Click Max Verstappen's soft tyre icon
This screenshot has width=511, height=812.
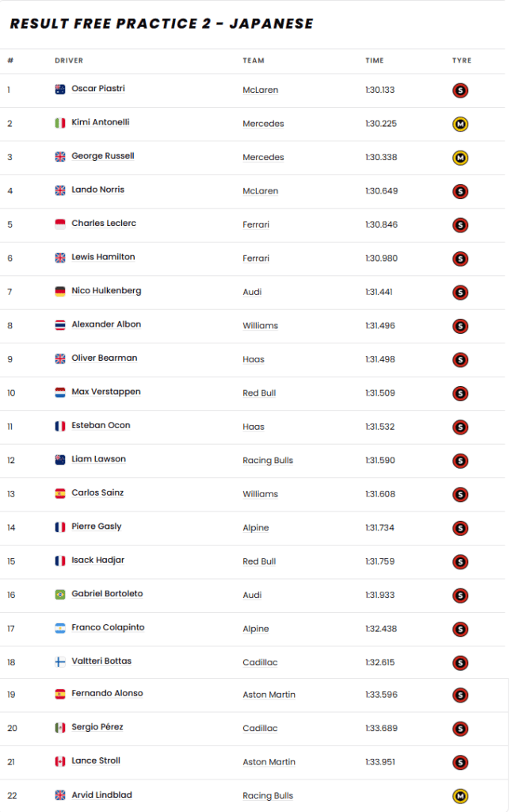coord(460,393)
